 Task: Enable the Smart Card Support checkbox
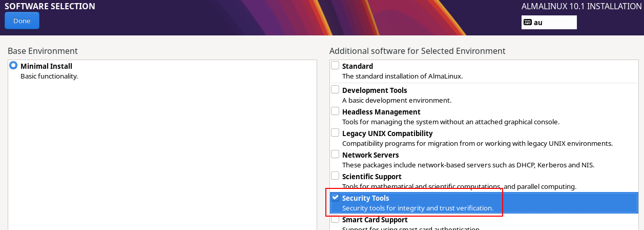coord(335,219)
